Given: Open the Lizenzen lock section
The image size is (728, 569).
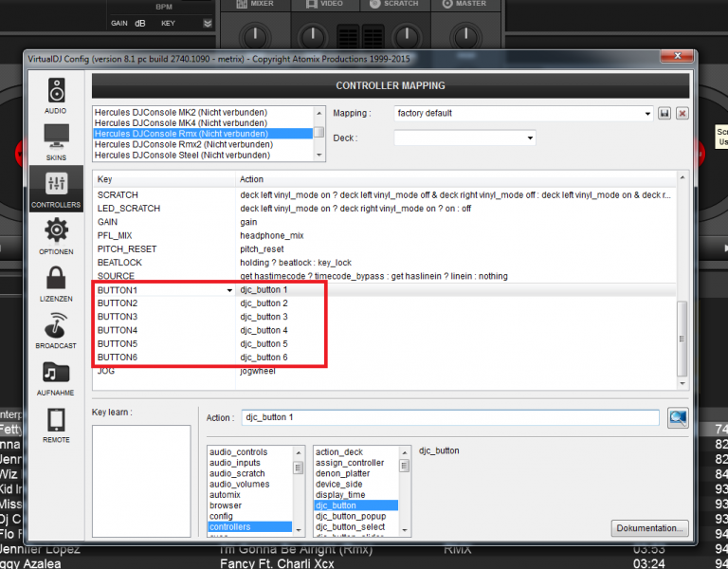Looking at the screenshot, I should coord(56,282).
